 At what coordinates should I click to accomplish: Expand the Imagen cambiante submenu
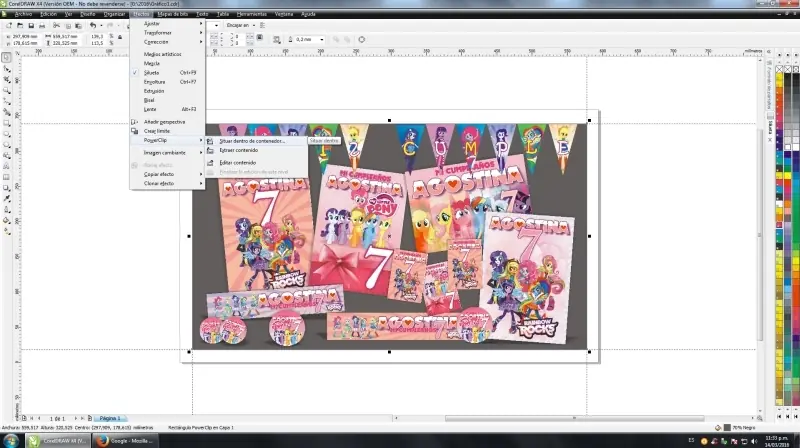tap(167, 153)
